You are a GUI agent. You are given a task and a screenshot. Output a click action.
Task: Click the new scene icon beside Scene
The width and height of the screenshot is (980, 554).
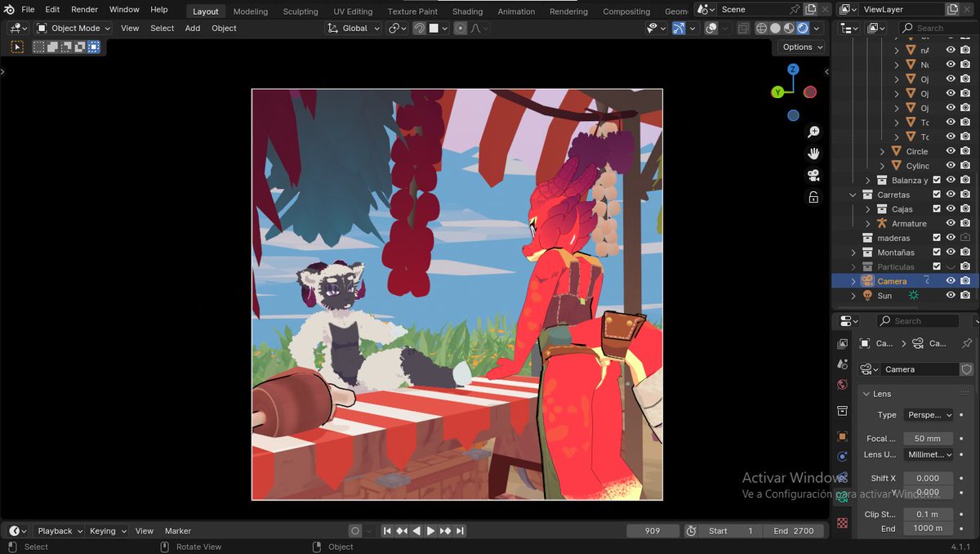810,9
